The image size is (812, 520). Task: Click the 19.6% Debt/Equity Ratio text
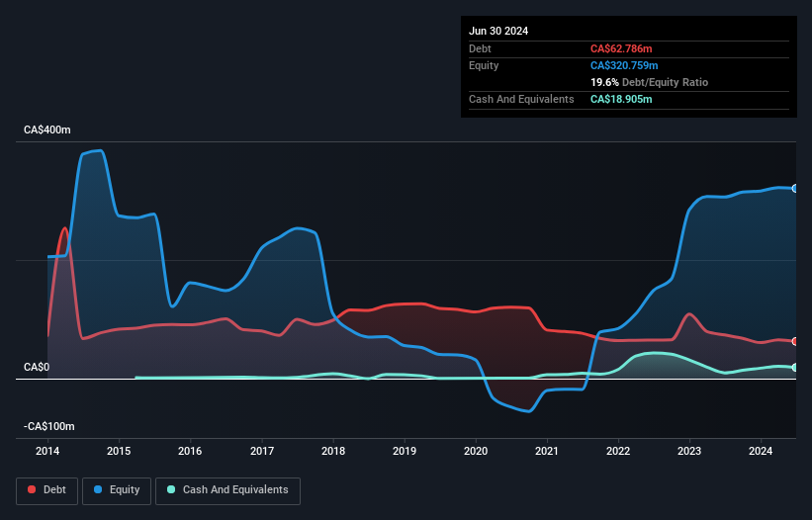[650, 82]
